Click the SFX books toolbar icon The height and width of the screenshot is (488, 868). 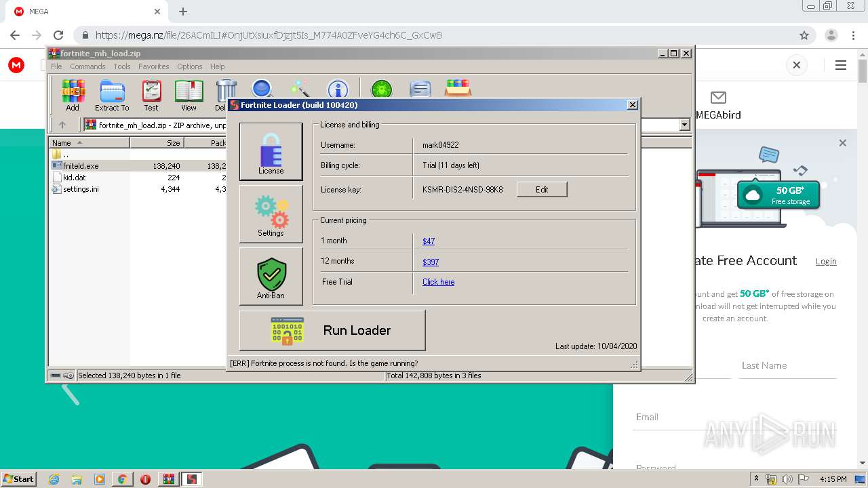(x=458, y=89)
